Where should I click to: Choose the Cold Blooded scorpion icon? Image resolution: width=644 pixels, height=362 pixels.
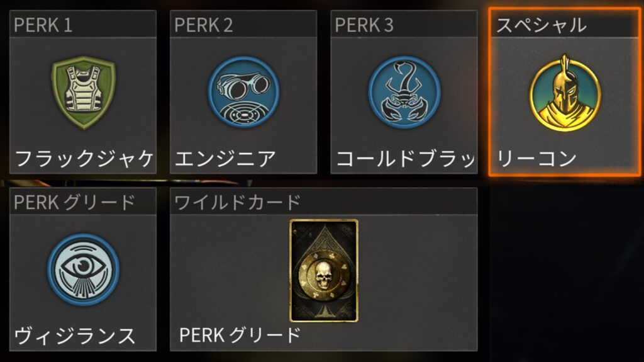pyautogui.click(x=404, y=91)
